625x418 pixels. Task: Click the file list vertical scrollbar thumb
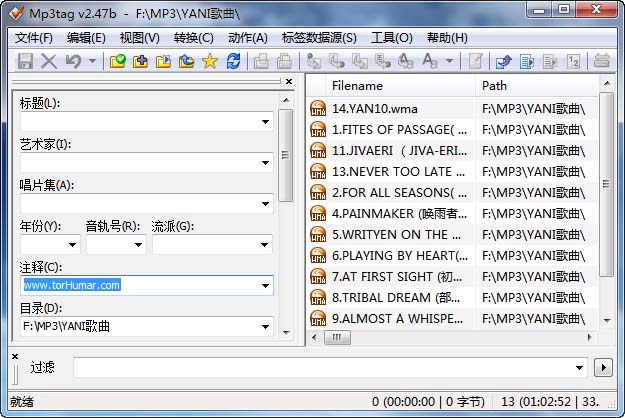[x=606, y=184]
